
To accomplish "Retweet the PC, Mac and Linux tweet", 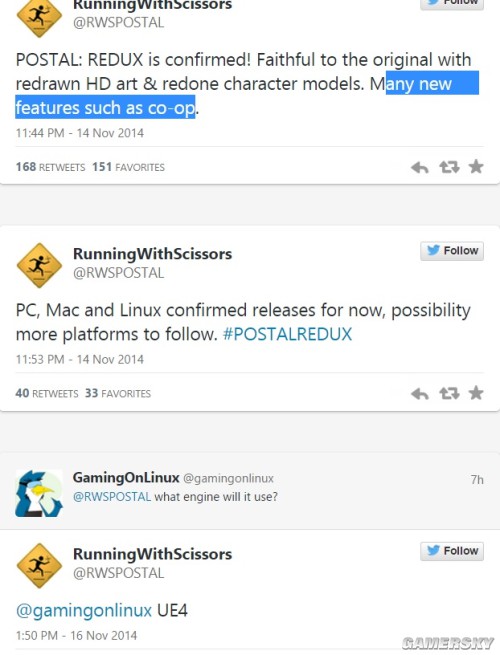I will (x=449, y=394).
